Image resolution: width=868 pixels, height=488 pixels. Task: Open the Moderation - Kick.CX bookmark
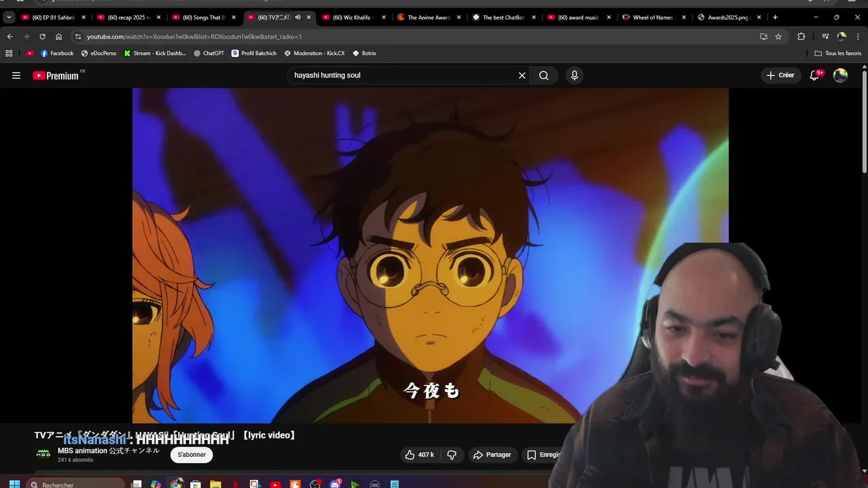click(315, 53)
